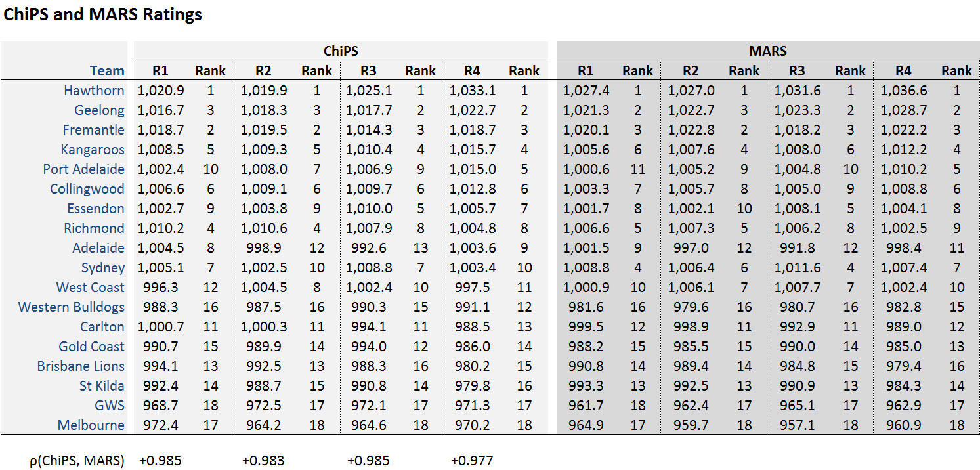This screenshot has width=980, height=470.
Task: Select Richmond's ChiPS R2 value 1,010.6
Action: pos(264,228)
